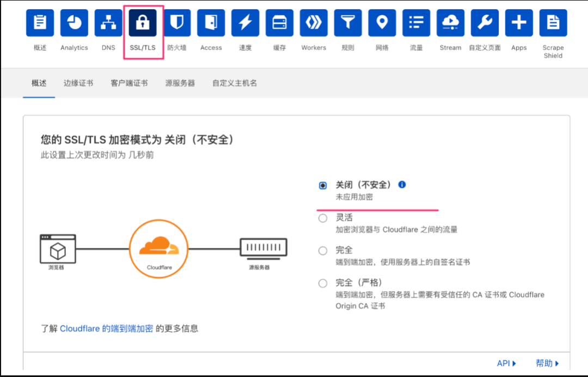
Task: Open the Apps plus icon
Action: coord(519,23)
